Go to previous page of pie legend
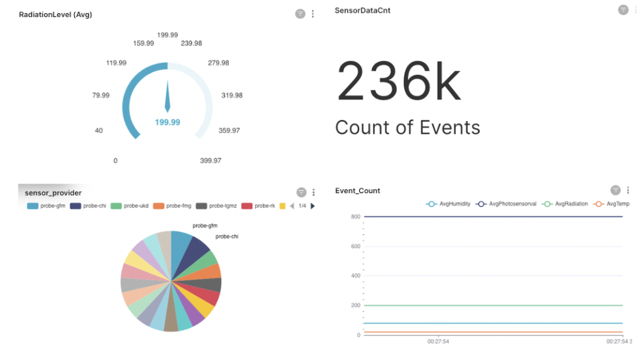Screen dimensions: 644x355 pos(292,206)
